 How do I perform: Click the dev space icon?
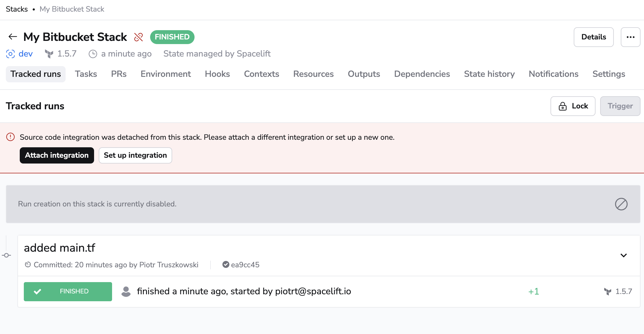[10, 54]
